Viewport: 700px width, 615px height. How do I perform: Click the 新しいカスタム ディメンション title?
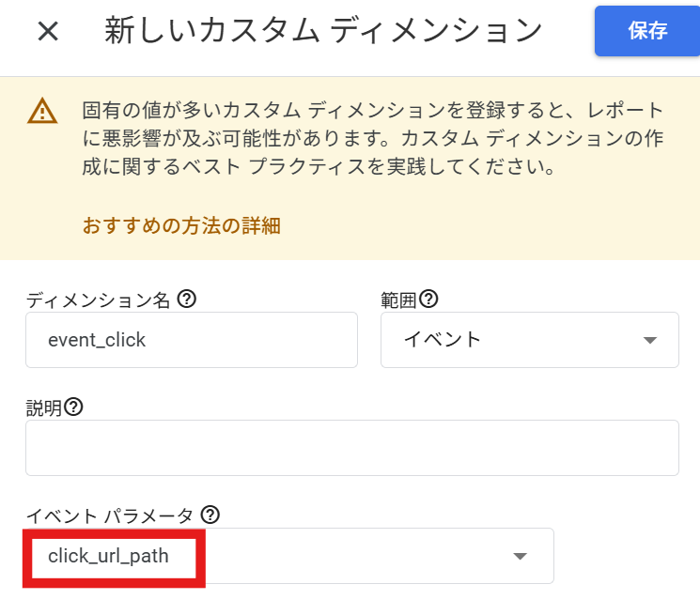323,30
